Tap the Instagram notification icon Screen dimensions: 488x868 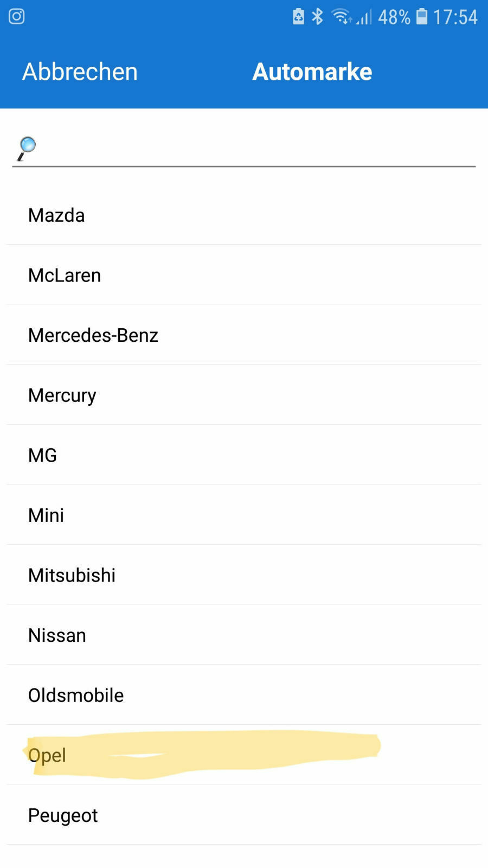17,16
